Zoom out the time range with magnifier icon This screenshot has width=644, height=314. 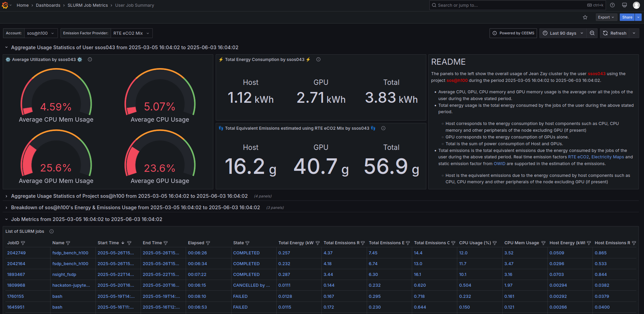592,33
